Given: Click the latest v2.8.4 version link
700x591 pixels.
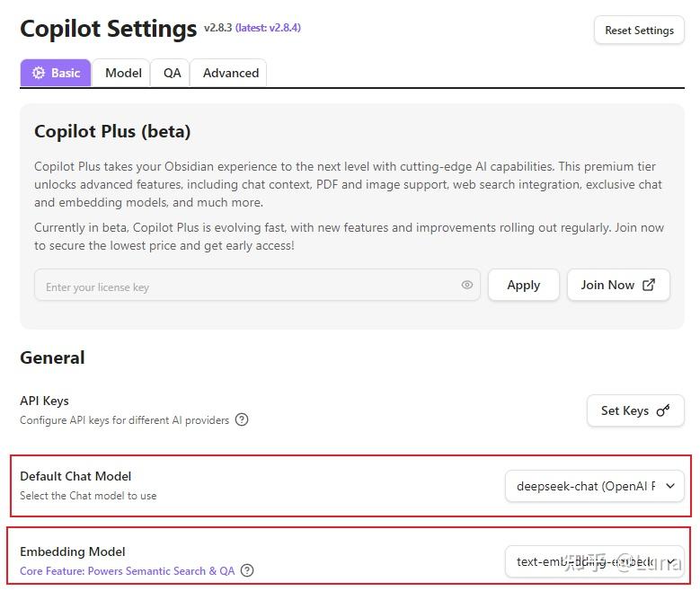Looking at the screenshot, I should pos(268,28).
